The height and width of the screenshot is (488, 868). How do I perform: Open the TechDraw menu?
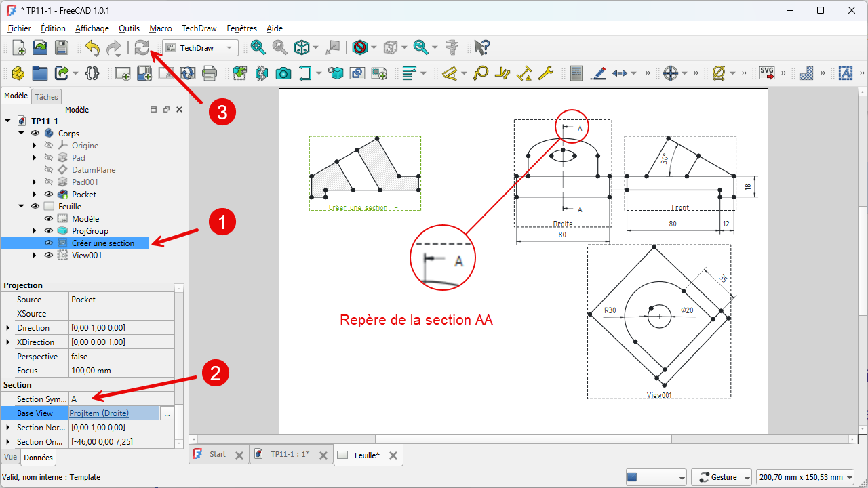coord(199,28)
